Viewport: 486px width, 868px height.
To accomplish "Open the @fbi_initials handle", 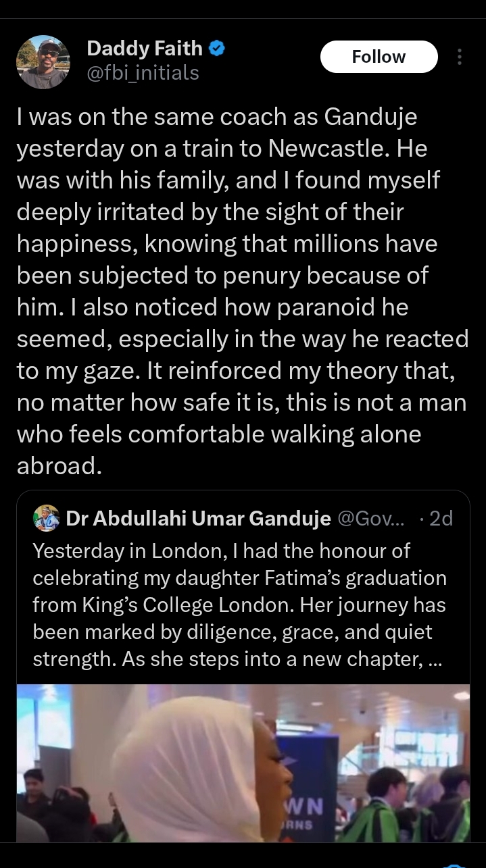I will (143, 72).
